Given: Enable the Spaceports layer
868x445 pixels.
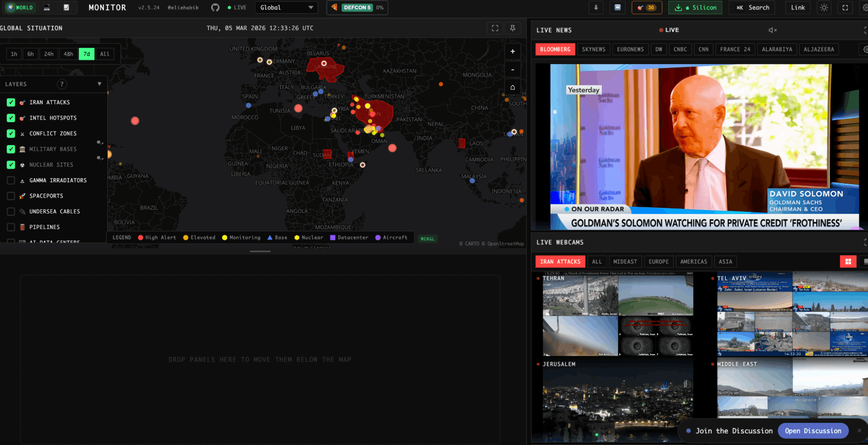Looking at the screenshot, I should coord(11,196).
